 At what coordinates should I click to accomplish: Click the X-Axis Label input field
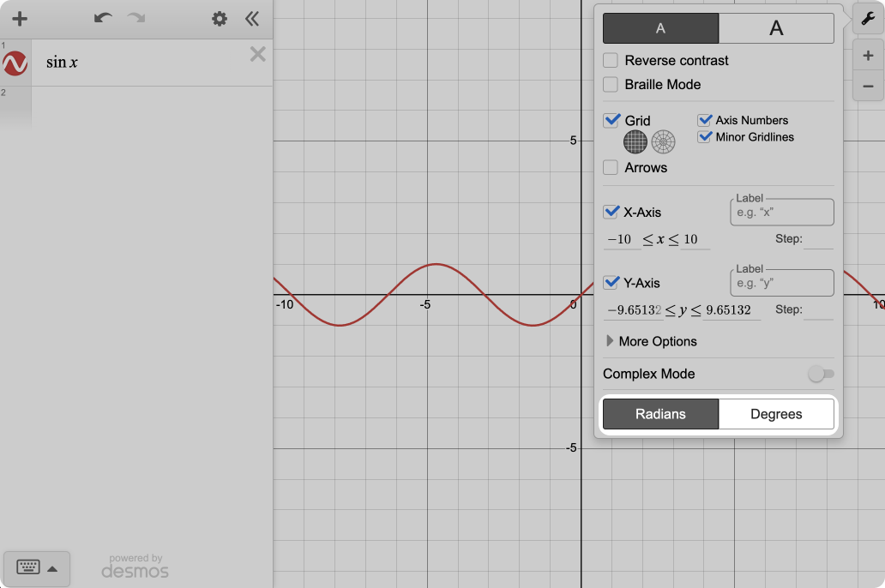tap(781, 213)
